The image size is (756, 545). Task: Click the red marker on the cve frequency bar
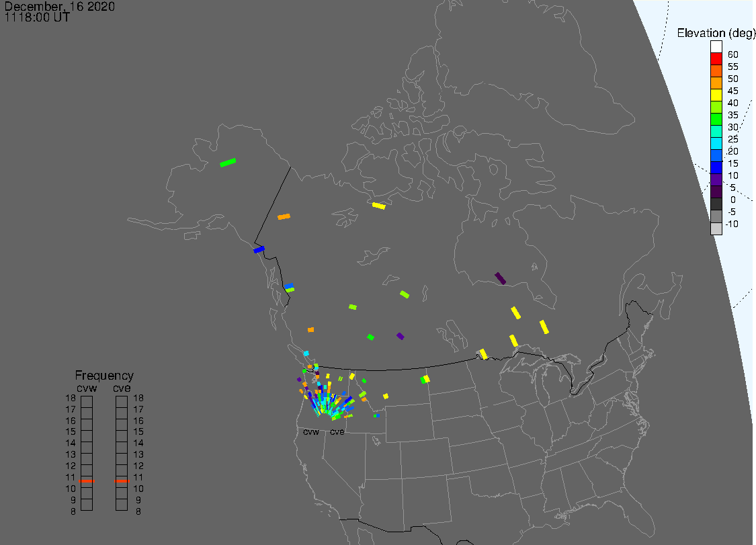click(122, 481)
